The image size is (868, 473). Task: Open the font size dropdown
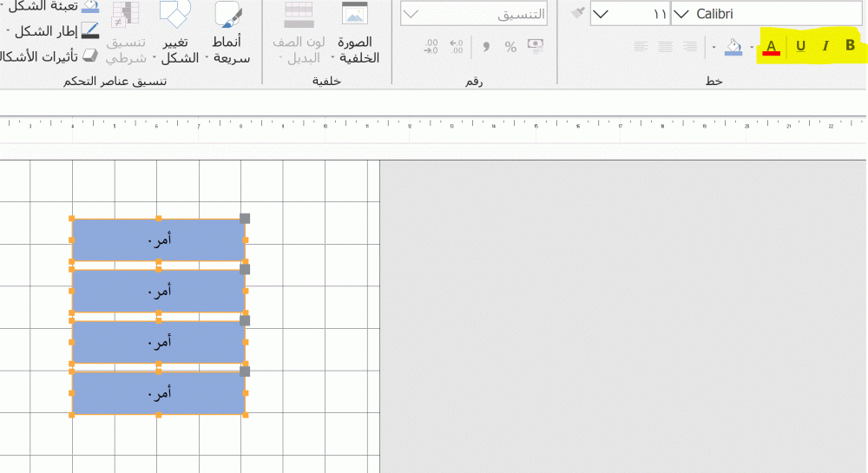tap(601, 14)
